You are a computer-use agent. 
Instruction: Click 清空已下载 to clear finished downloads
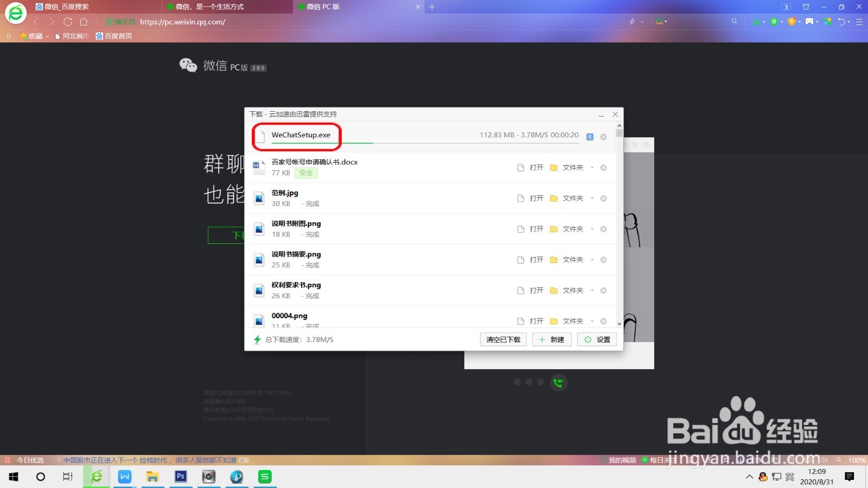pos(503,339)
